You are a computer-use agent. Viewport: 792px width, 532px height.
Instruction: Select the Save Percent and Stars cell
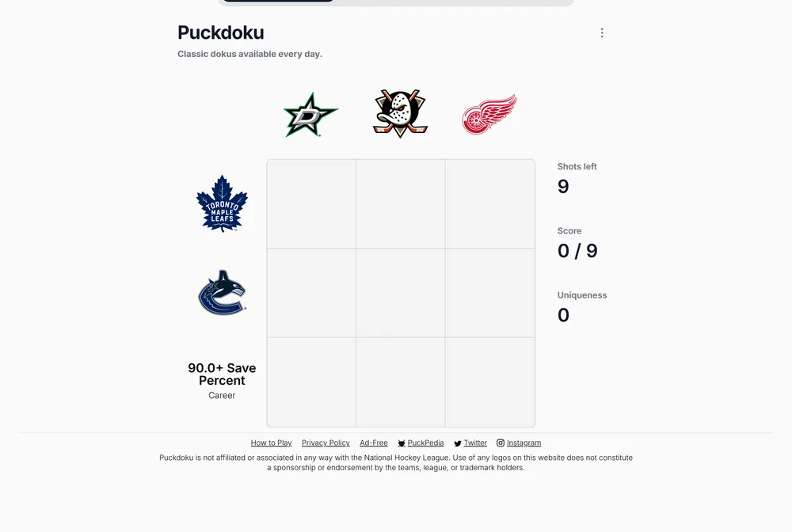pos(311,382)
